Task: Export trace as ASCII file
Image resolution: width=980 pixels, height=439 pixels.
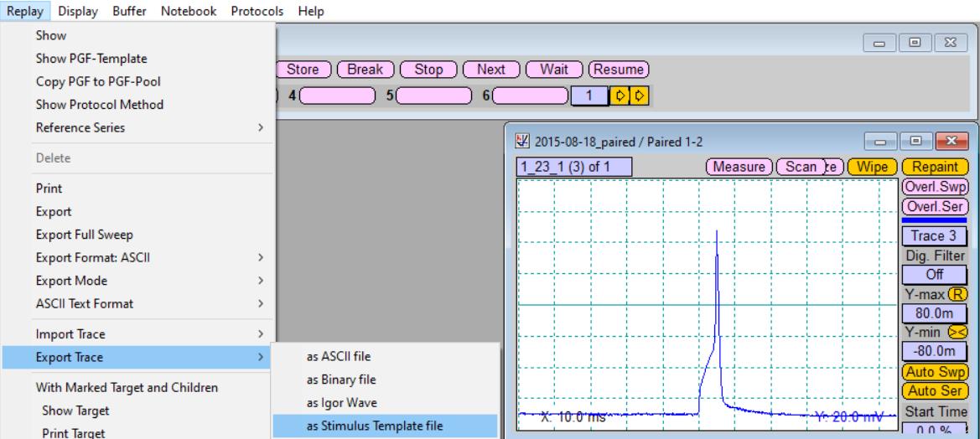Action: click(385, 357)
